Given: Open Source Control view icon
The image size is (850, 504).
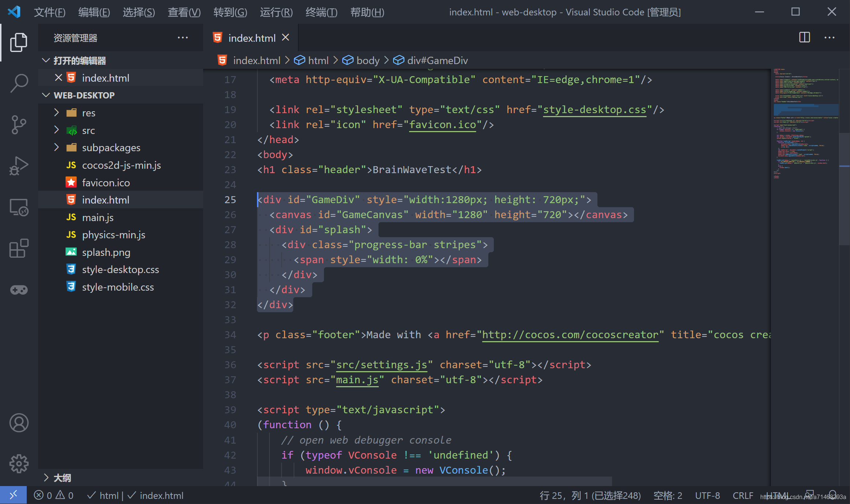Looking at the screenshot, I should click(19, 124).
